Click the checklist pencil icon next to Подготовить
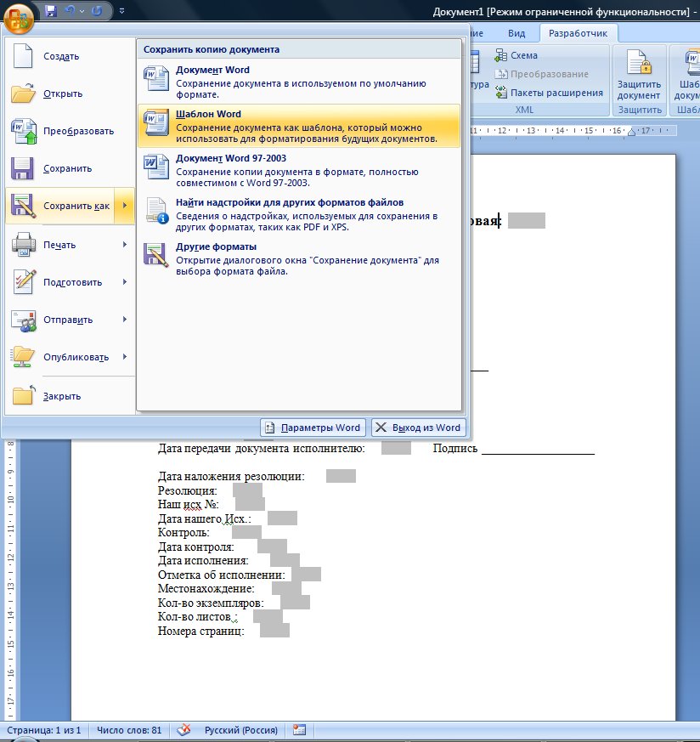700x742 pixels. tap(25, 281)
